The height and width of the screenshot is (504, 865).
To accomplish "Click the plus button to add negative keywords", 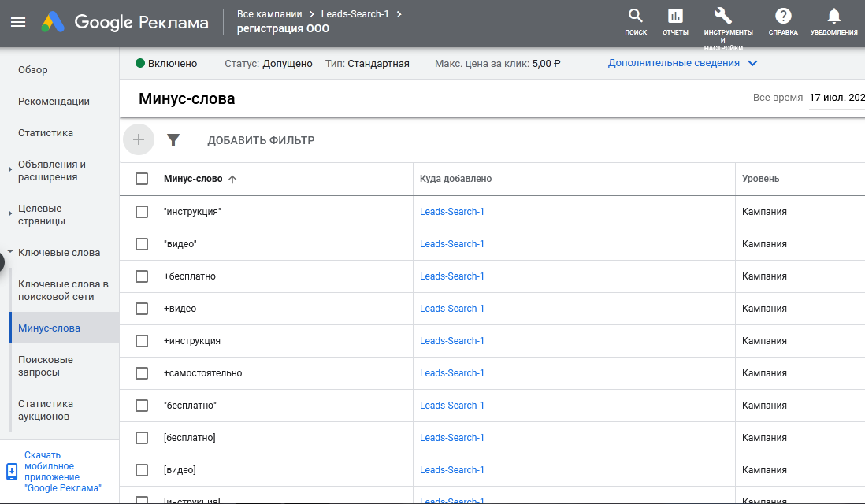I will coord(139,139).
